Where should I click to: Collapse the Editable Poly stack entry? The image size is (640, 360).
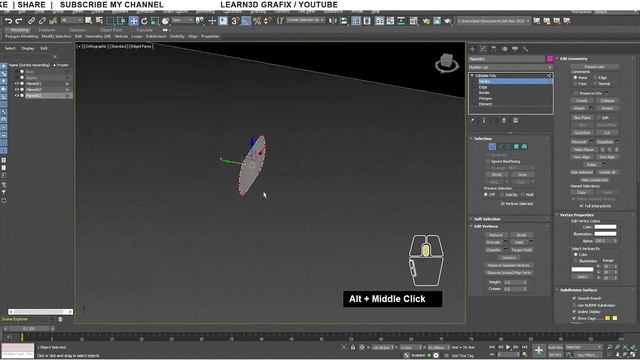(472, 76)
